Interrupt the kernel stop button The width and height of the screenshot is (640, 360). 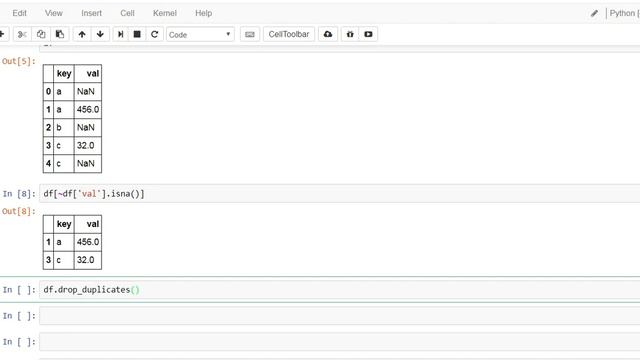pos(137,34)
